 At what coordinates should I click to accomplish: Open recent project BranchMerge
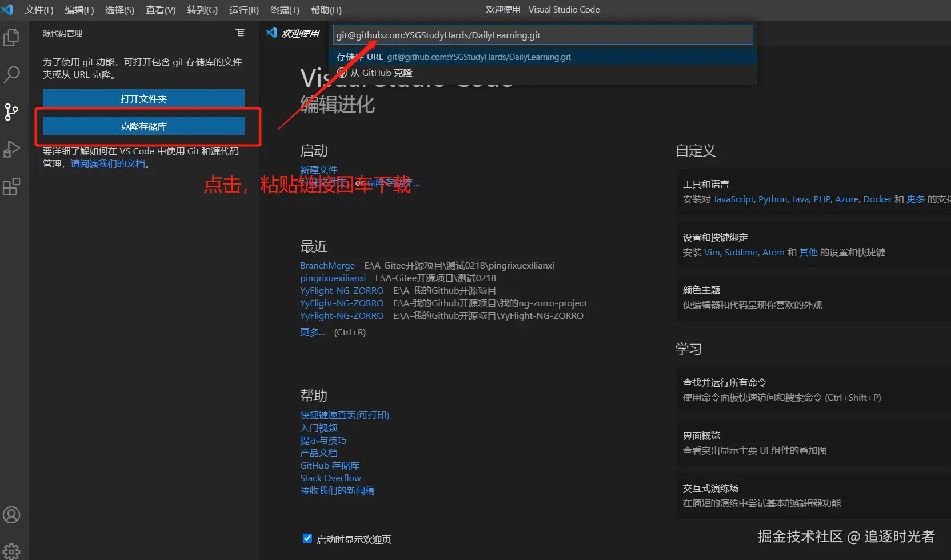click(x=327, y=265)
